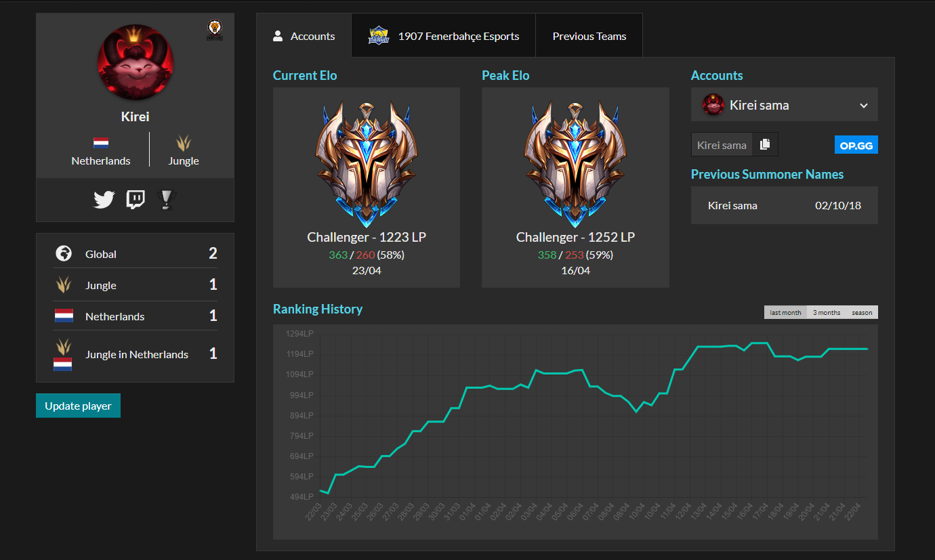Select the season history range

(862, 312)
